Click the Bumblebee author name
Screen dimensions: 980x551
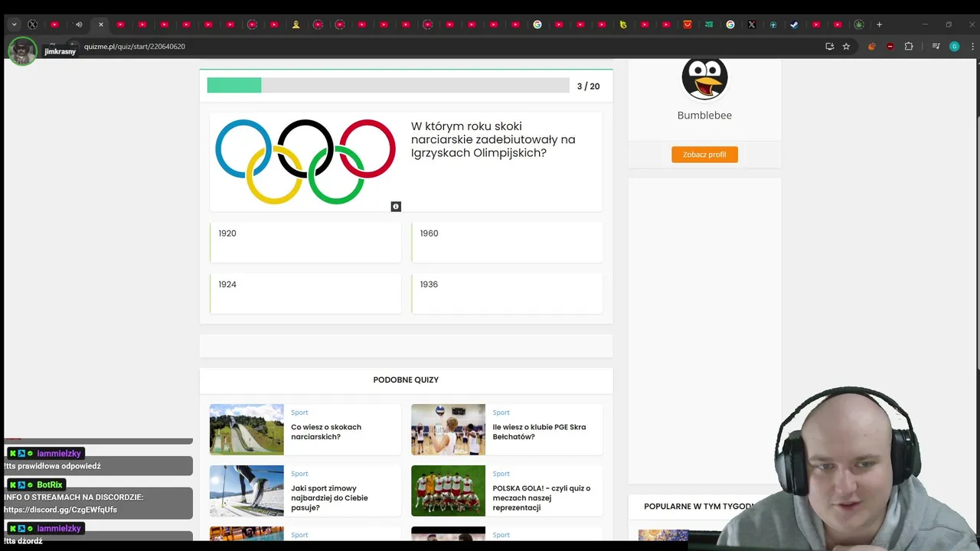click(704, 116)
